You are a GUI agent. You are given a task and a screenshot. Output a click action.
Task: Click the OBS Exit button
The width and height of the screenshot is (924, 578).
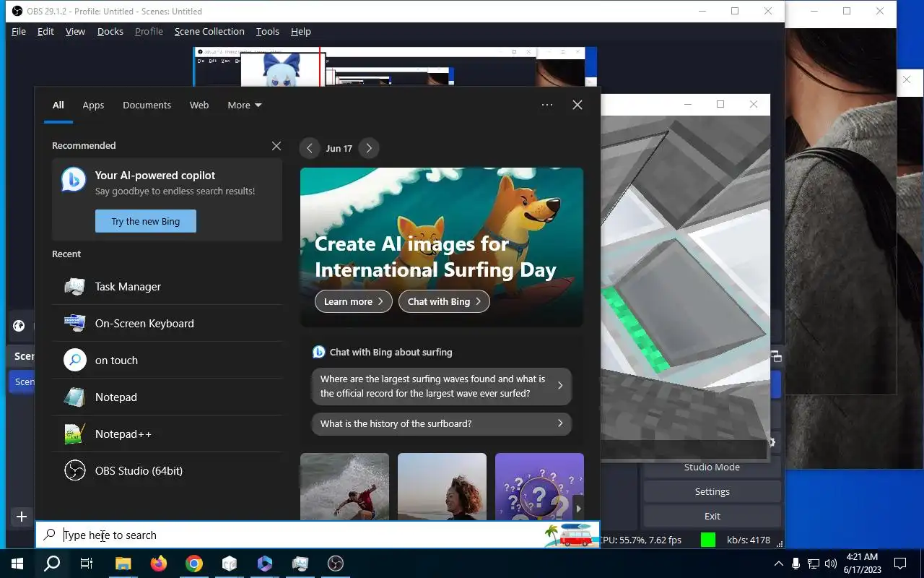pos(712,516)
